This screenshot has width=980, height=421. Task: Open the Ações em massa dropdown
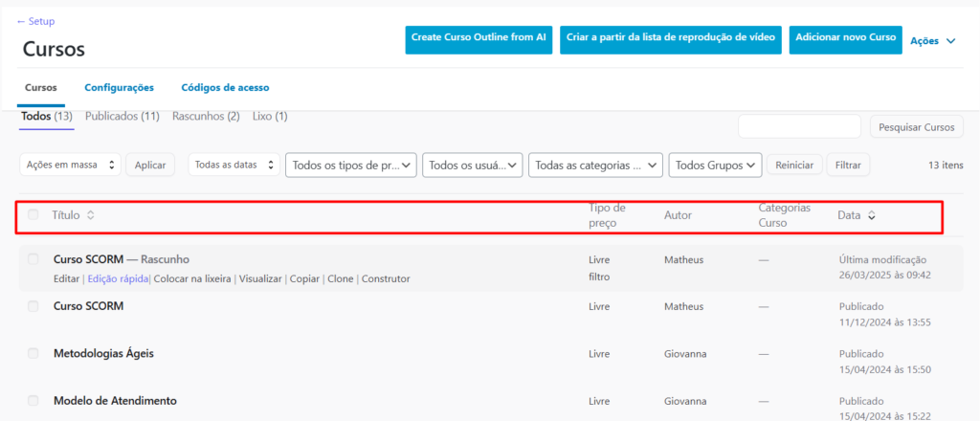(71, 165)
